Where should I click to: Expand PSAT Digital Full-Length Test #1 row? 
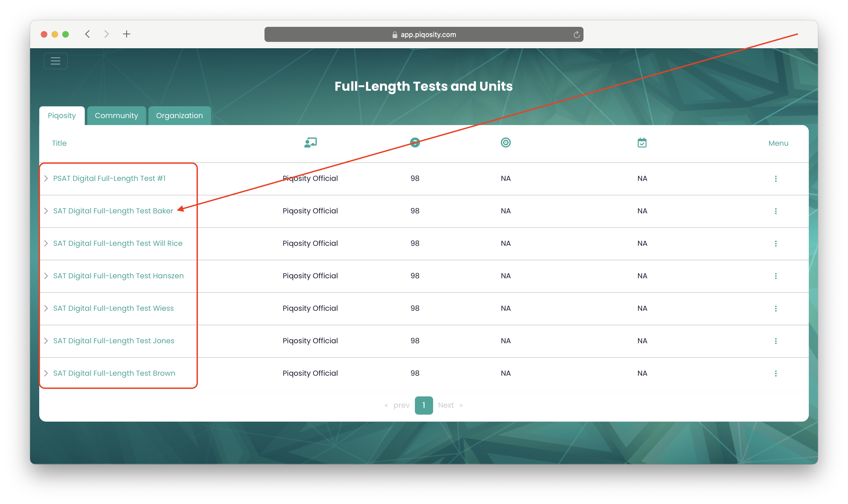tap(46, 179)
